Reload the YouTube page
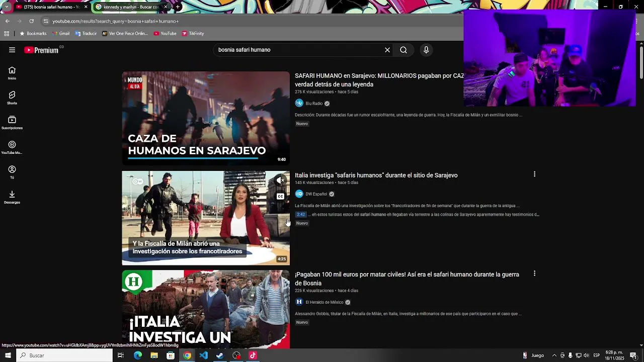The image size is (644, 362). [x=31, y=21]
